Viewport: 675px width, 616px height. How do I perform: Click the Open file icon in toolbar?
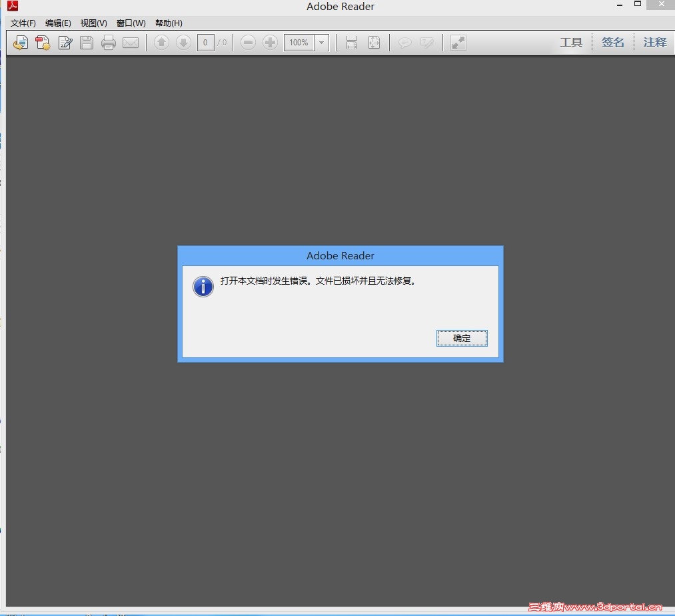[20, 43]
